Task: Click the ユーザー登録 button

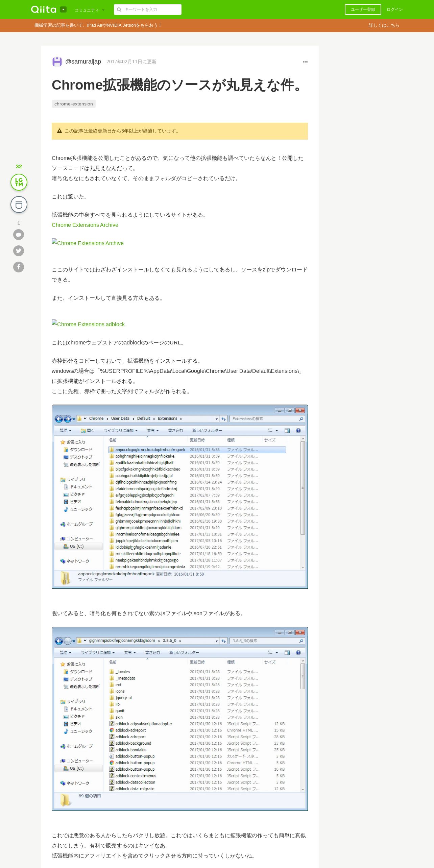Action: (363, 9)
